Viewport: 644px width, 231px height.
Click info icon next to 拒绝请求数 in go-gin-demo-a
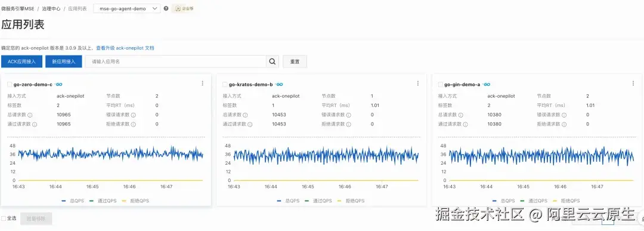(x=564, y=124)
